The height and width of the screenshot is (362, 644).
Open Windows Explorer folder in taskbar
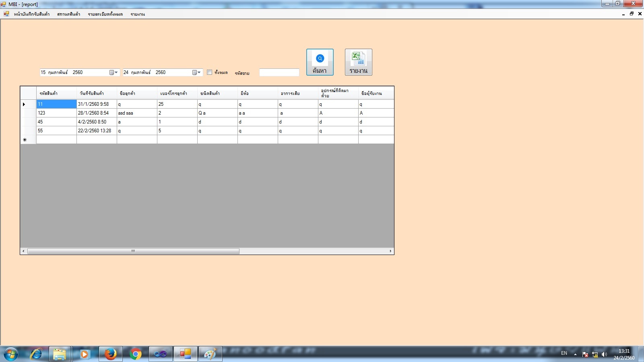coord(60,354)
